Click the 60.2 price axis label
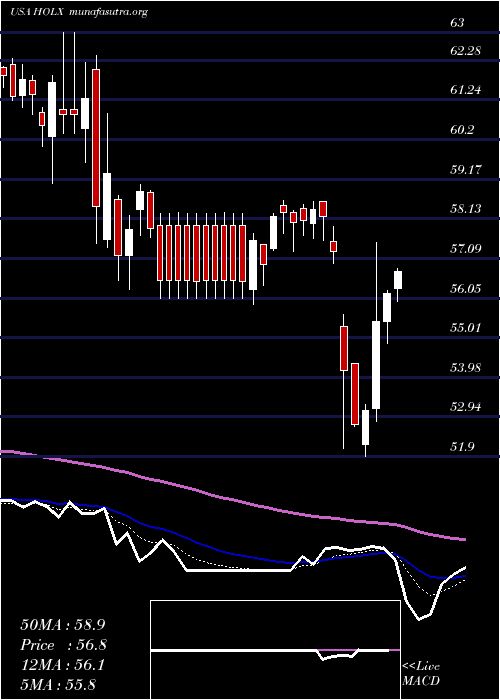This screenshot has width=500, height=700. click(462, 130)
